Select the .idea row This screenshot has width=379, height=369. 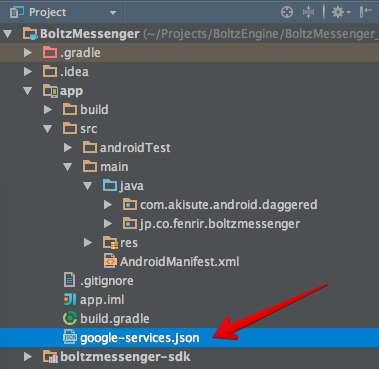[189, 72]
